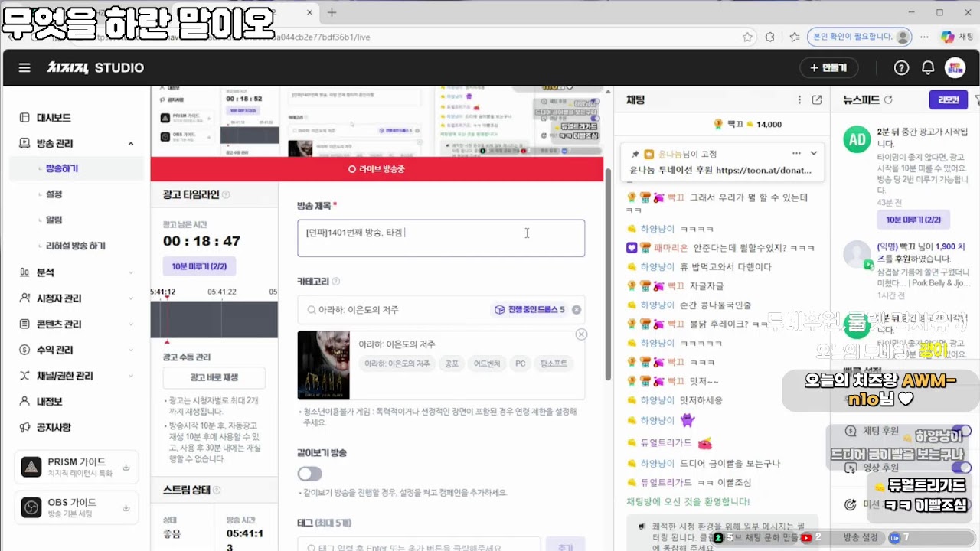Viewport: 980px width, 551px height.
Task: Open the help question mark icon
Action: (x=902, y=68)
